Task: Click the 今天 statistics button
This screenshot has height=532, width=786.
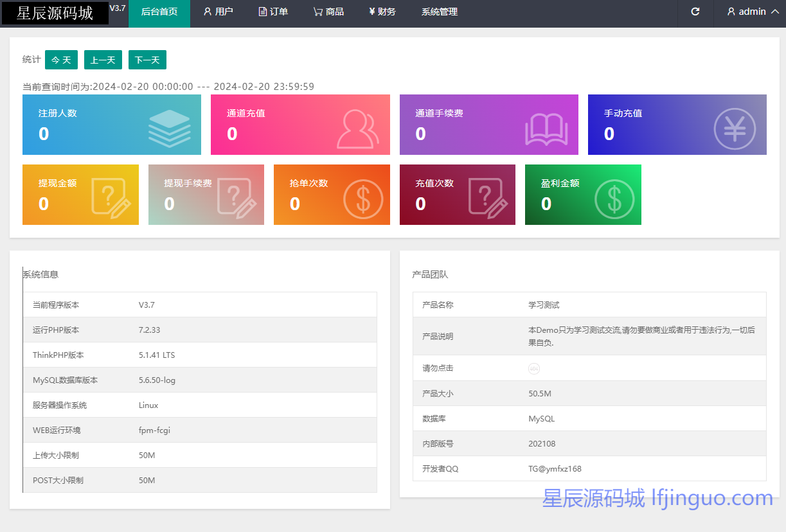Action: click(x=61, y=60)
